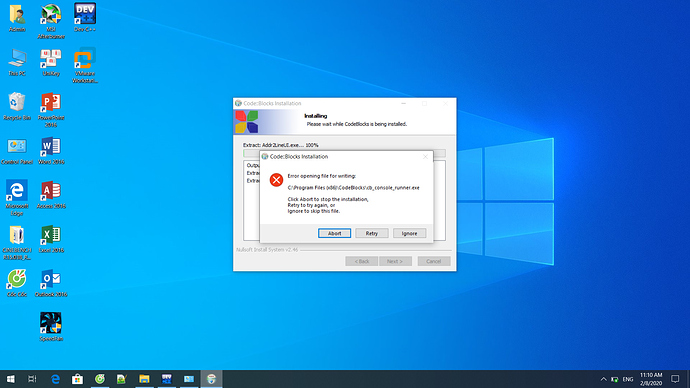Switch to Code::Blocks installer taskbar item
690x388 pixels.
point(211,379)
